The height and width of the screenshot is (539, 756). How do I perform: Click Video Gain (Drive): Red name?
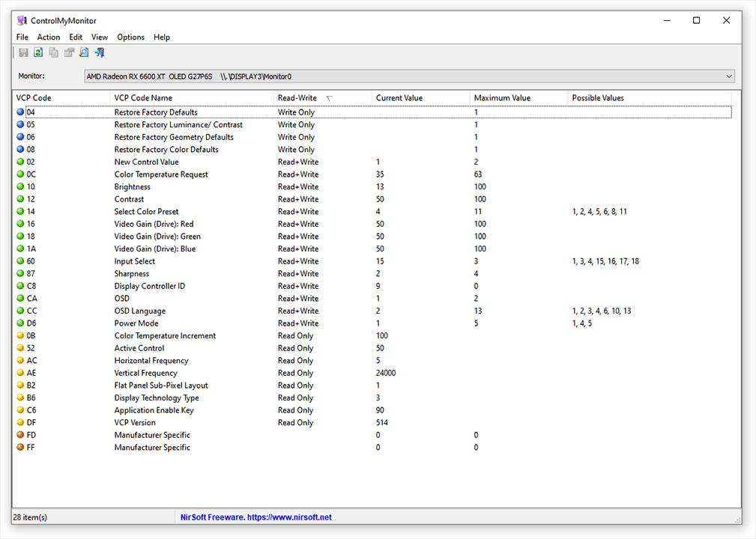pyautogui.click(x=154, y=224)
